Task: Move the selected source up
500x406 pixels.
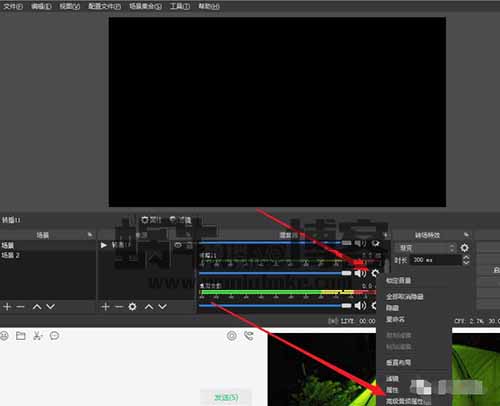Action: [x=149, y=307]
